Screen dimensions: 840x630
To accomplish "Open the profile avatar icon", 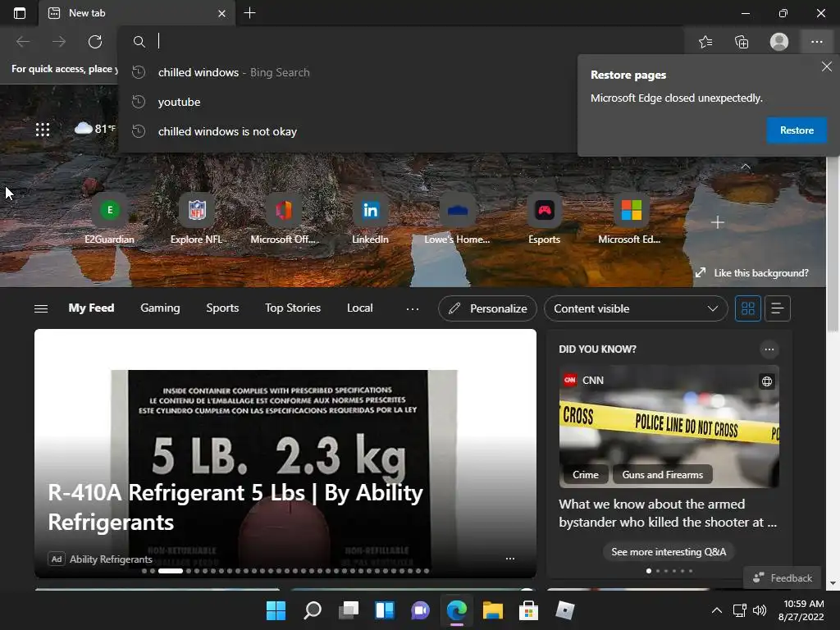I will (779, 42).
